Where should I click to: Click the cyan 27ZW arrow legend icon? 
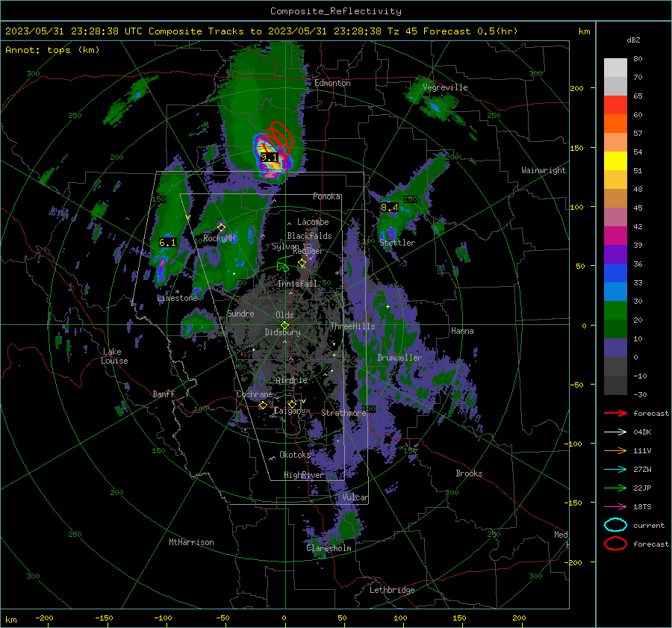615,470
